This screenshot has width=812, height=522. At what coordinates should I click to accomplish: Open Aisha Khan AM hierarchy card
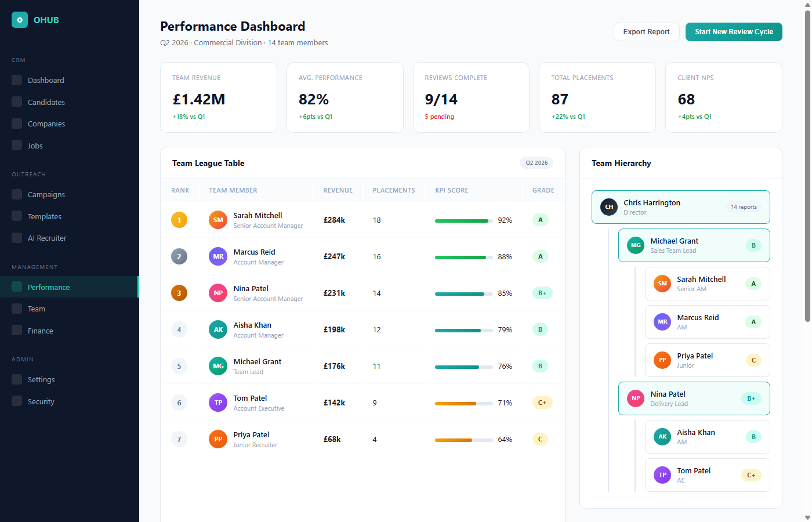pos(708,437)
